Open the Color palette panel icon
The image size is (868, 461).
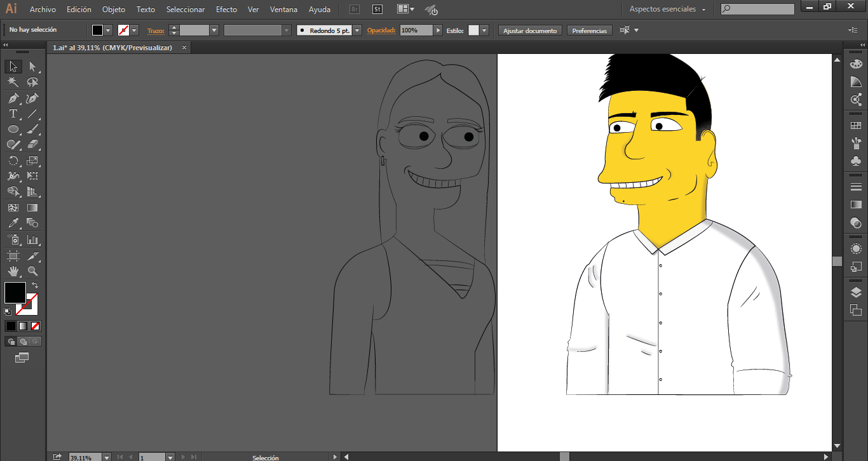click(x=856, y=64)
